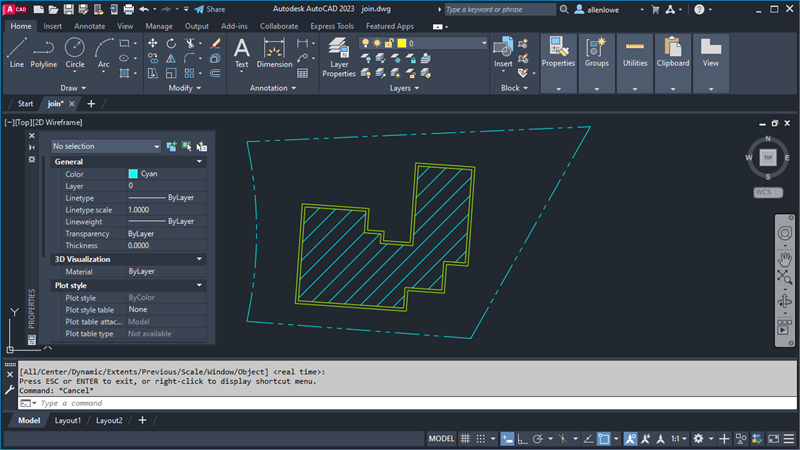Click the Insert block icon

(503, 53)
